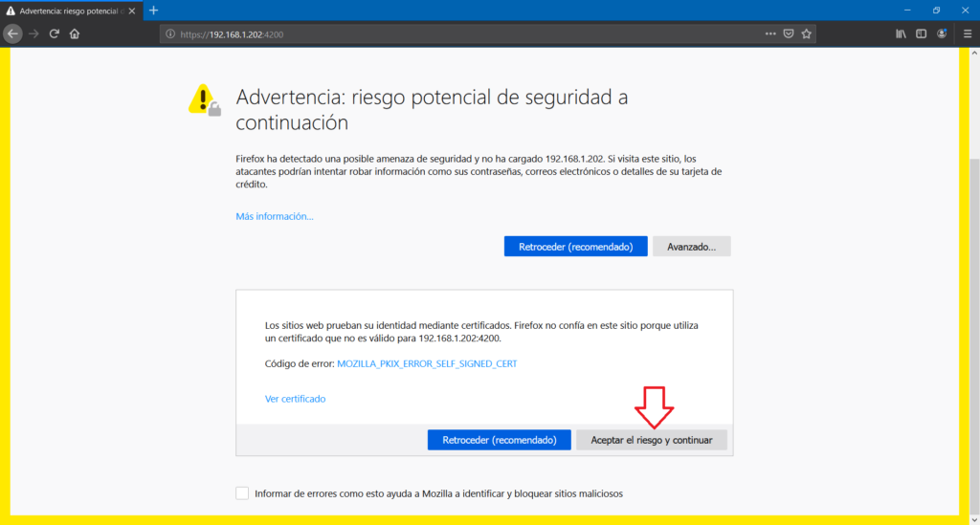Click the back arrow navigation button
980x525 pixels.
12,33
